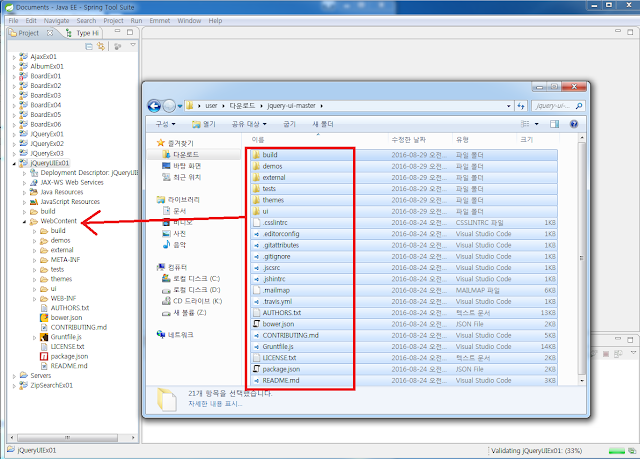Click the user breadcrumb segment
Viewport: 640px width, 459px height.
(211, 106)
